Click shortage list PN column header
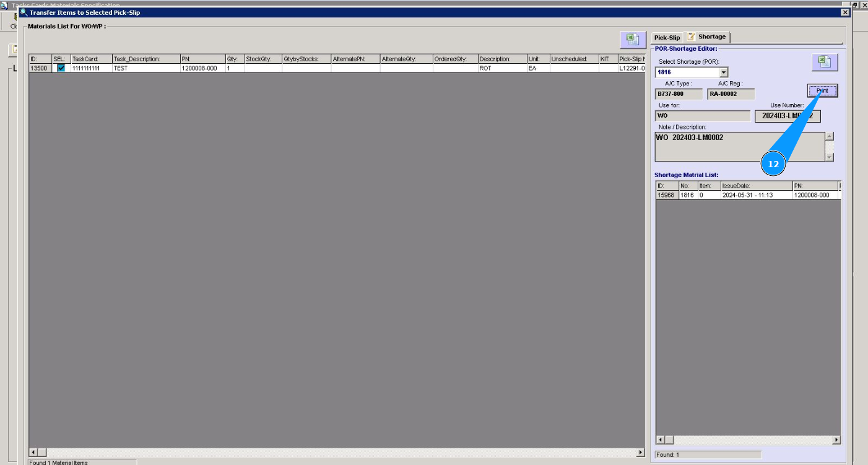This screenshot has width=868, height=465. coord(815,186)
